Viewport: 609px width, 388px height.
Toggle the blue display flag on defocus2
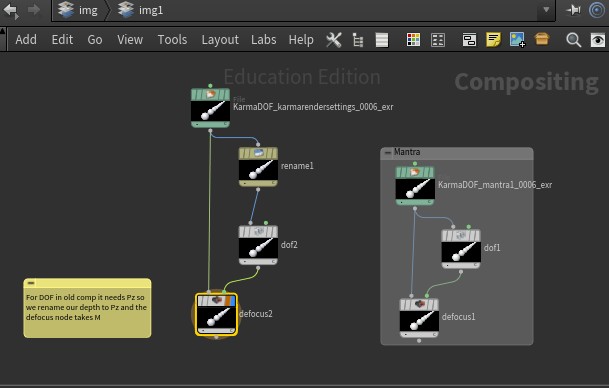[232, 301]
